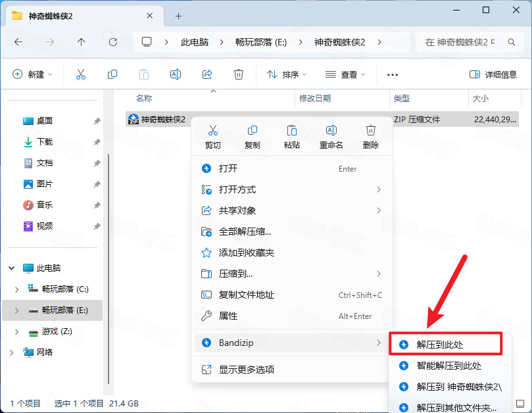This screenshot has width=532, height=413.
Task: Open the see more ellipsis menu
Action: (393, 75)
